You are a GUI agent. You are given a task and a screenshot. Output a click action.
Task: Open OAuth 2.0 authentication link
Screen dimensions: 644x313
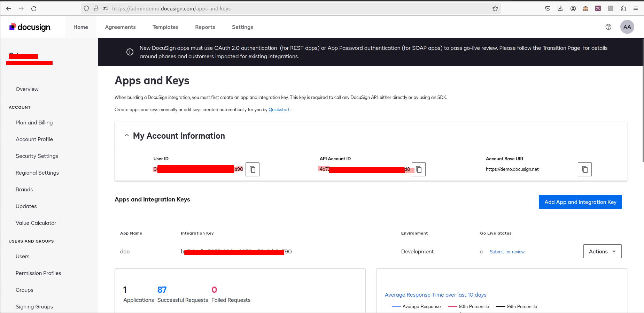(x=246, y=48)
